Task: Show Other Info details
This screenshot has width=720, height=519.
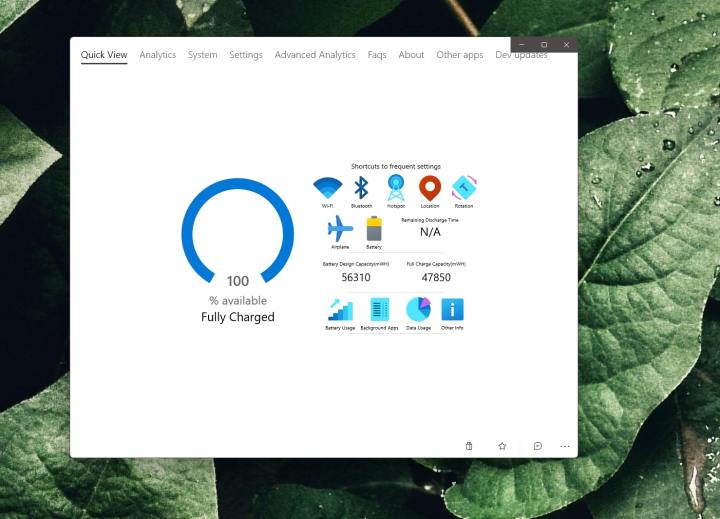Action: (452, 310)
